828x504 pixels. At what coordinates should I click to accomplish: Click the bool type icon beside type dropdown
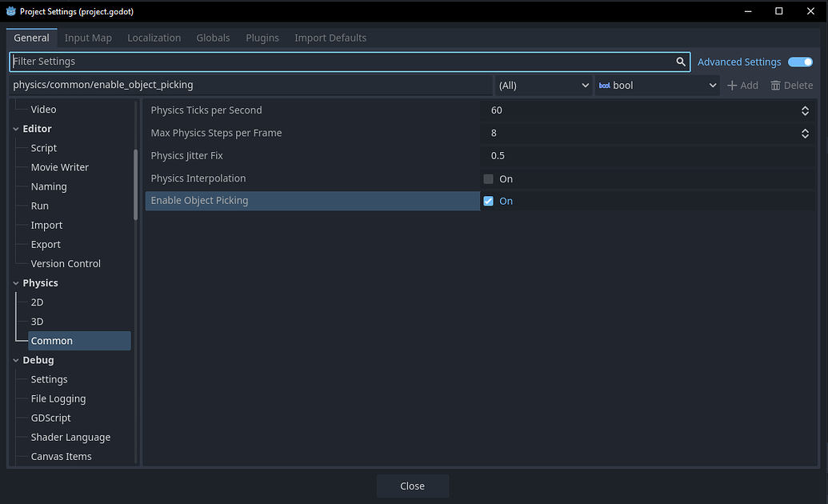click(606, 85)
